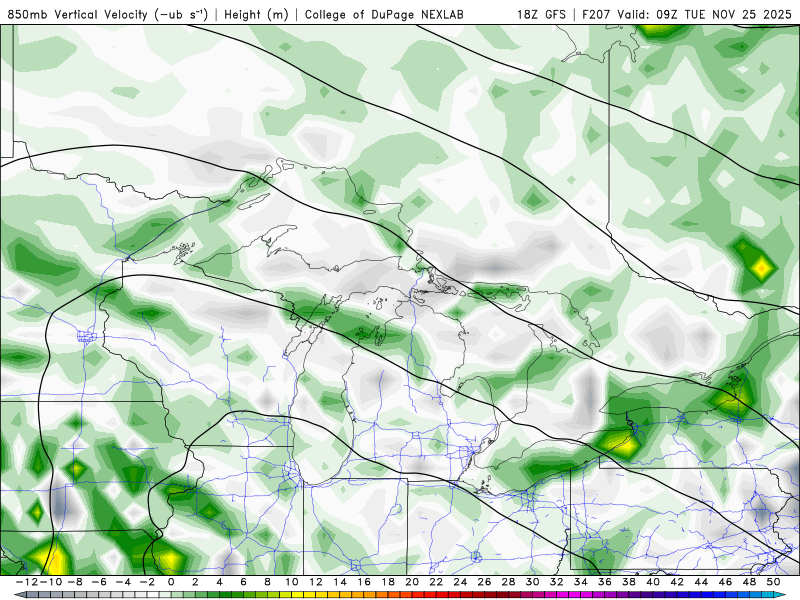
Task: Click the '-8' colorbar label
Action: (75, 582)
